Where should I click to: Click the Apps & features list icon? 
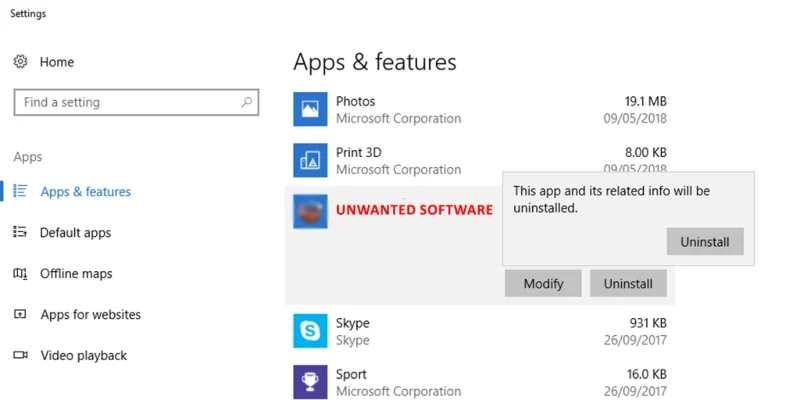tap(20, 191)
